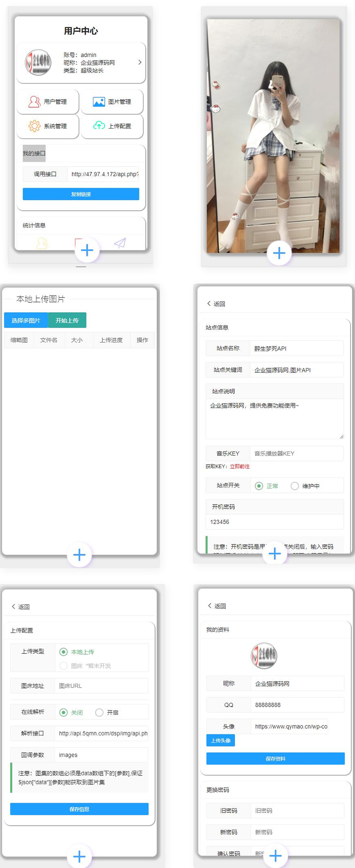Click the 上传进度 column header
This screenshot has width=355, height=868.
(x=111, y=340)
